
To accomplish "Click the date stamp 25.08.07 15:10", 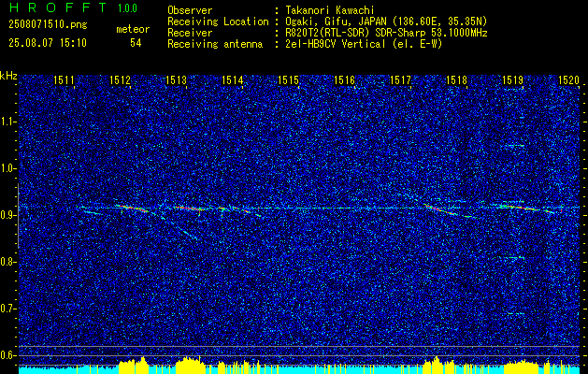I will (x=48, y=43).
